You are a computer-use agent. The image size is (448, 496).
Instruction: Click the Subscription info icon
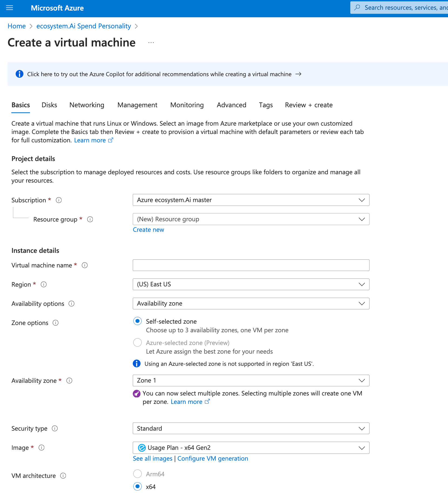(59, 200)
